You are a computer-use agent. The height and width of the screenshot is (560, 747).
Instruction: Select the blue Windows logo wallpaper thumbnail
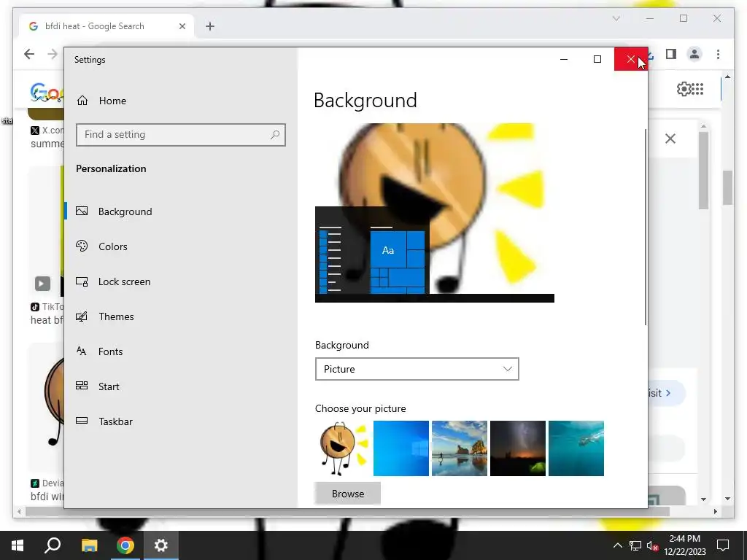(x=401, y=448)
